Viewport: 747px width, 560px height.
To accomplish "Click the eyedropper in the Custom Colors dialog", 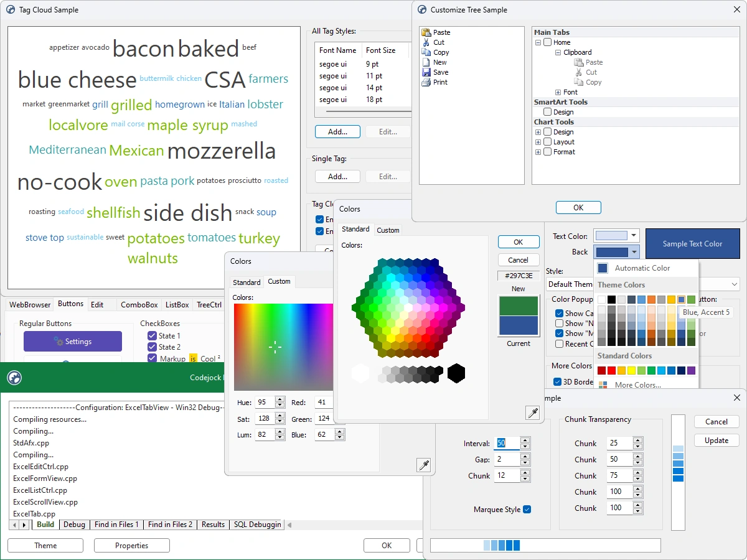I will [x=423, y=465].
